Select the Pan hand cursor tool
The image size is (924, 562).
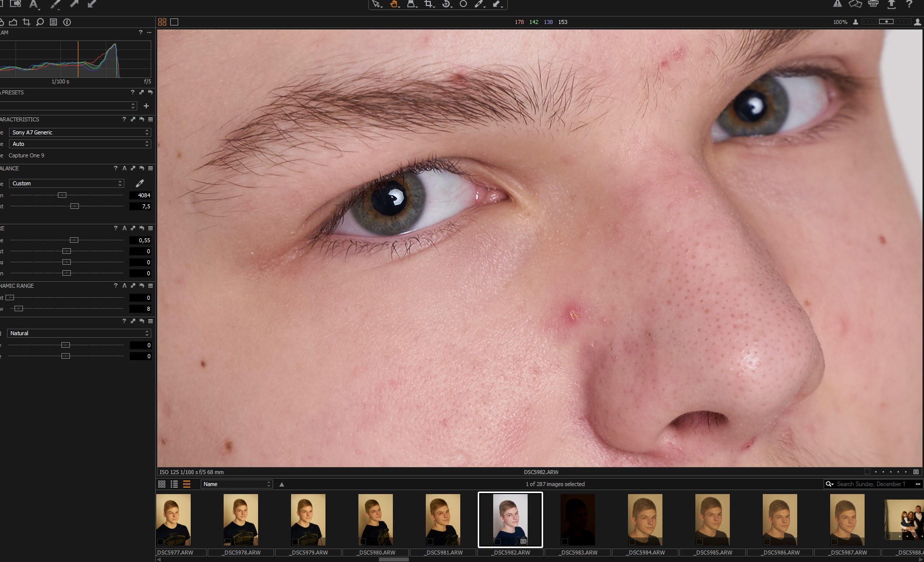pos(394,4)
